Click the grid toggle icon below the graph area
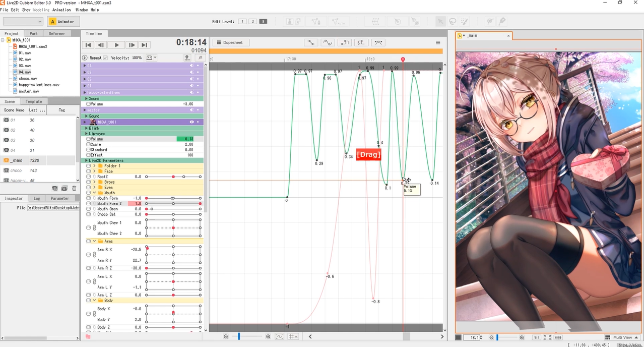This screenshot has height=347, width=644. point(292,336)
